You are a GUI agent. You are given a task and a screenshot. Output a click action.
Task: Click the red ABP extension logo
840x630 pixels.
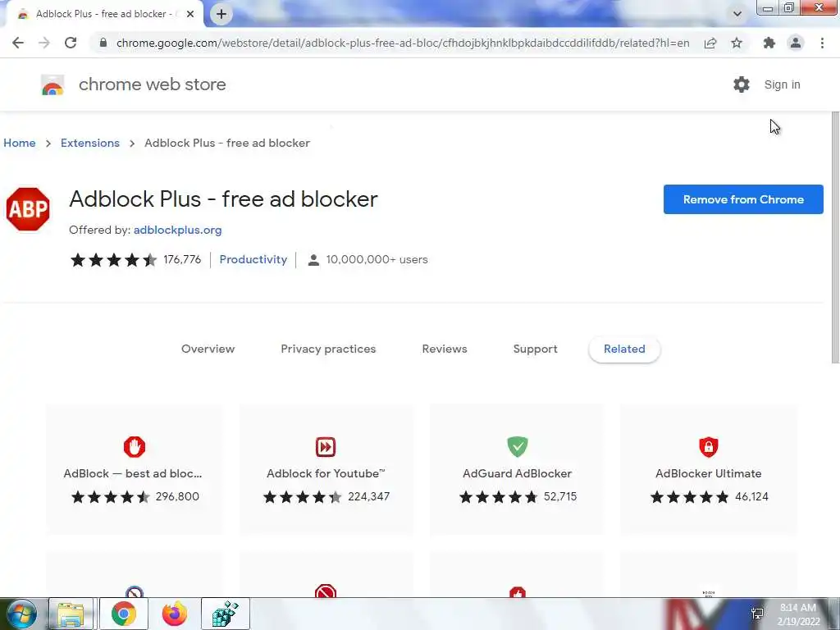[28, 209]
